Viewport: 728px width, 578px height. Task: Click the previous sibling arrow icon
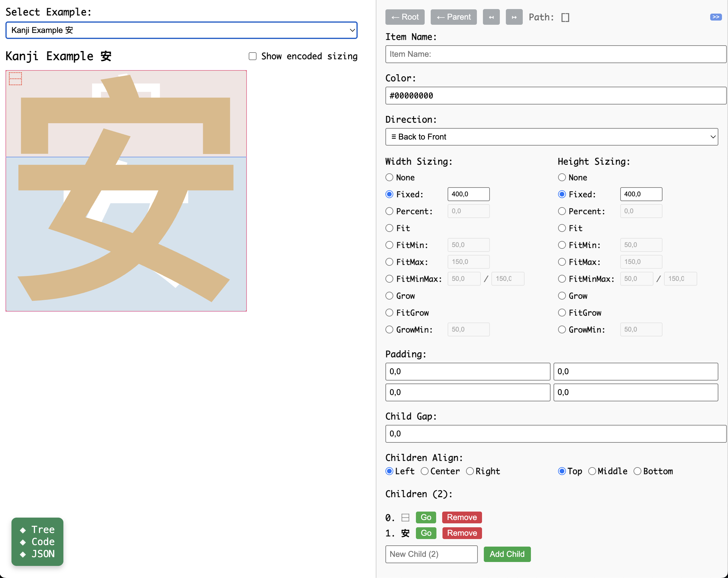click(491, 17)
